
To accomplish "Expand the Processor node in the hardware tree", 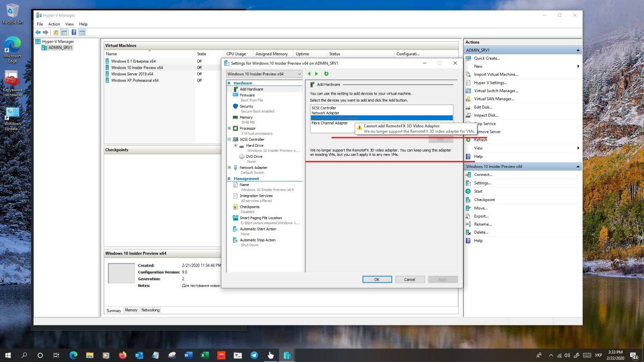I will [x=229, y=128].
